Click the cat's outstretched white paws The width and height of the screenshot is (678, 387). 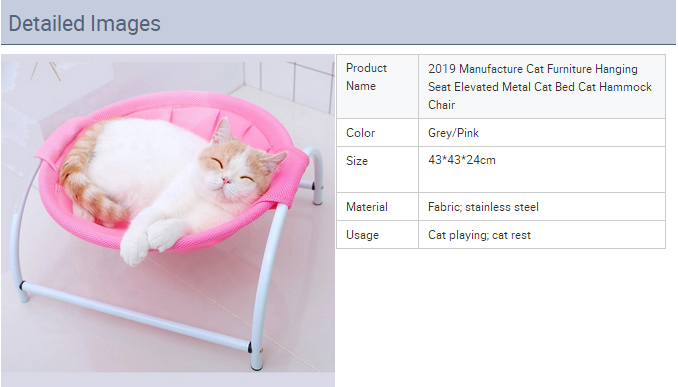pos(150,240)
